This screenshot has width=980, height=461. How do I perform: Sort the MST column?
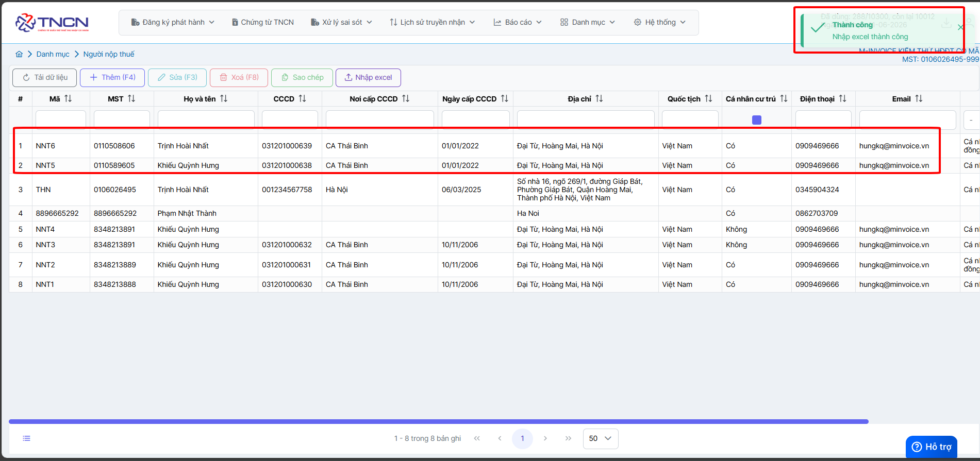pyautogui.click(x=131, y=98)
